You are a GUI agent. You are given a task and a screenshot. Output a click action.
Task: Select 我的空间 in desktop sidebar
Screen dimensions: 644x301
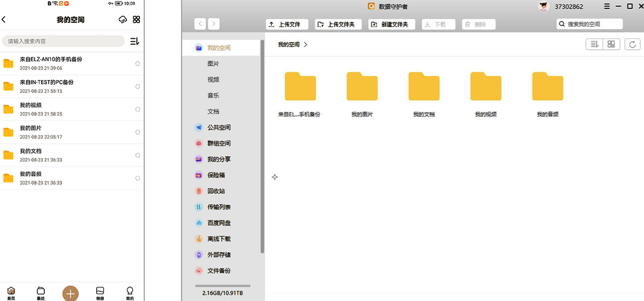pos(220,48)
